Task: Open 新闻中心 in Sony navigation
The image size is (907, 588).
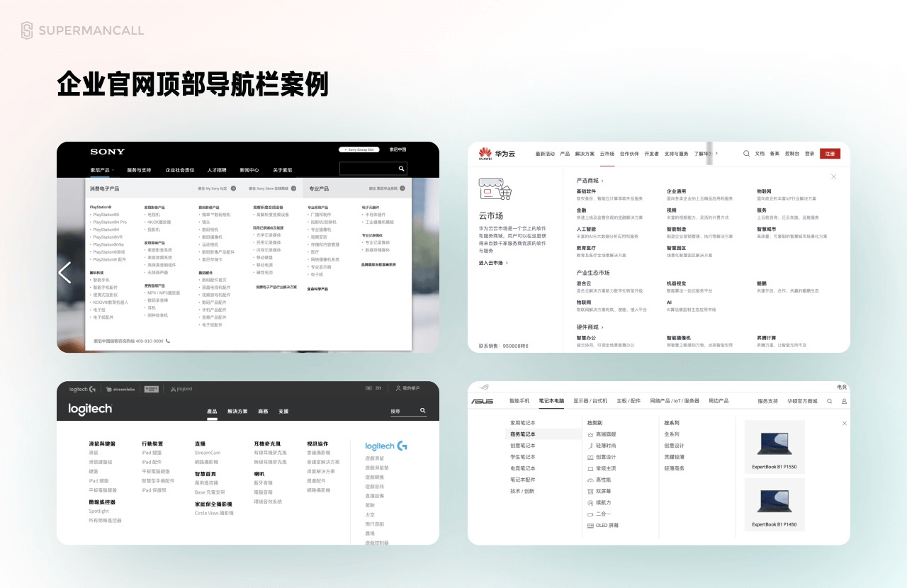Action: click(x=249, y=170)
